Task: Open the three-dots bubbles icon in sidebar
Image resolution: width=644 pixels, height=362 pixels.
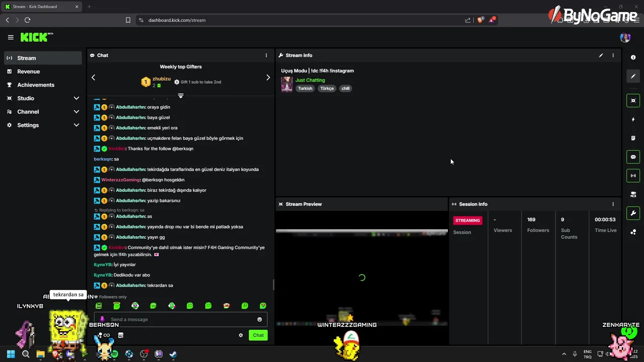Action: coord(633,232)
